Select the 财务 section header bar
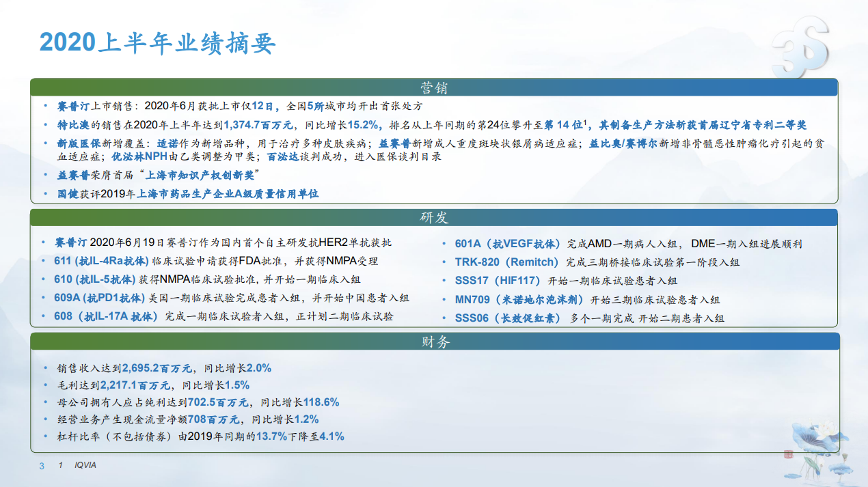Screen dimensions: 868x487 point(434,342)
